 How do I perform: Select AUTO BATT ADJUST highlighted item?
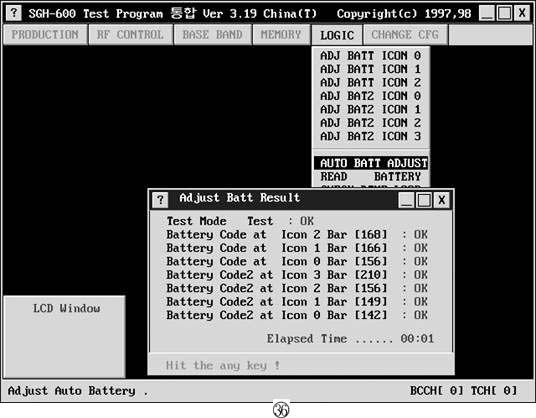pyautogui.click(x=371, y=163)
